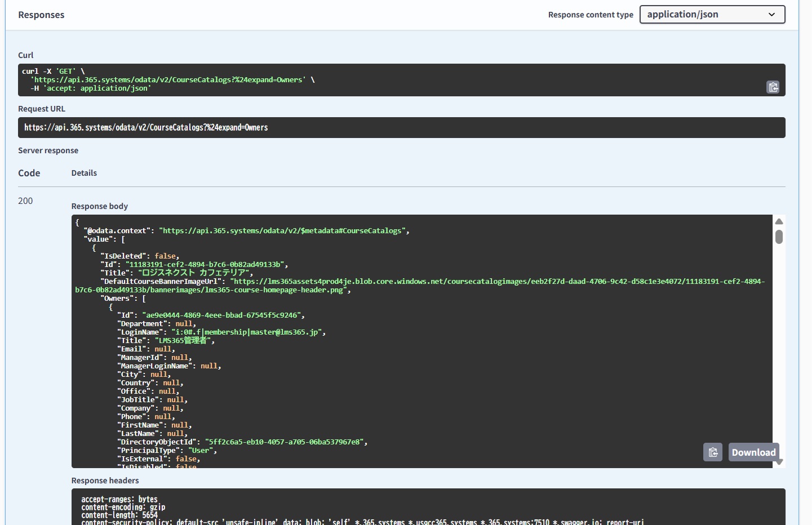
Task: Click the DefaultCourseBannerImageUrl blob URL
Action: tap(420, 286)
